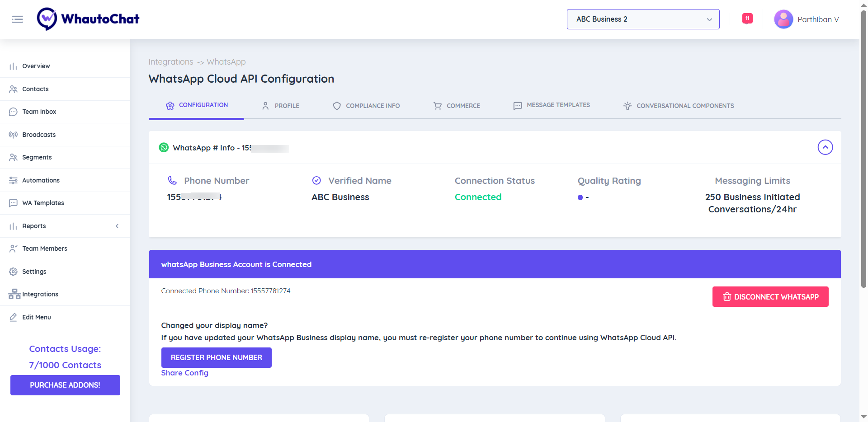Click the Team Members icon

click(13, 249)
